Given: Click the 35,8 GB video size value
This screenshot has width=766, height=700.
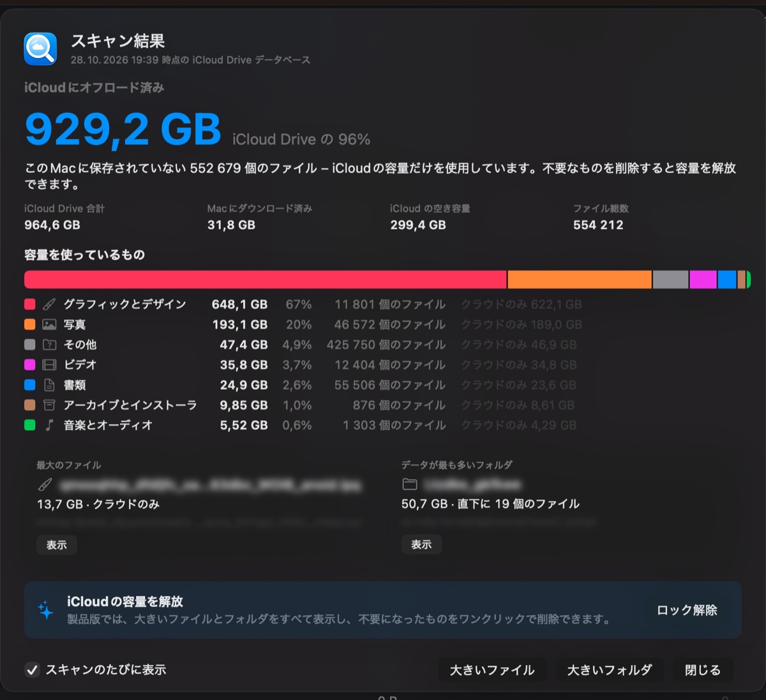Looking at the screenshot, I should click(x=244, y=364).
